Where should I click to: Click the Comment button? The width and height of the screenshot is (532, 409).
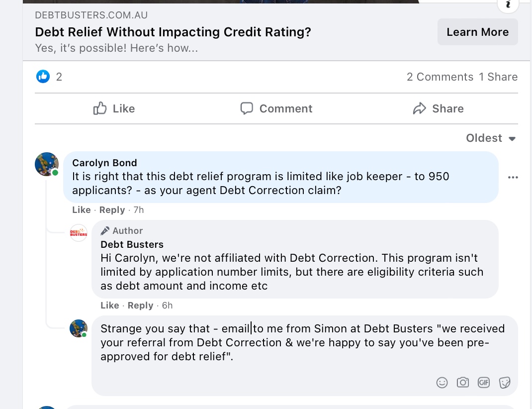[276, 108]
